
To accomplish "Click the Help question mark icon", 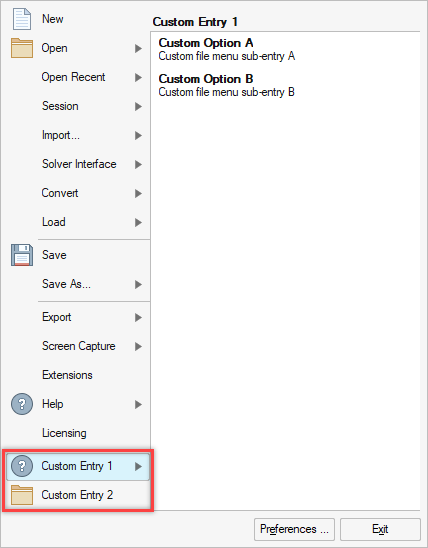I will pos(22,404).
